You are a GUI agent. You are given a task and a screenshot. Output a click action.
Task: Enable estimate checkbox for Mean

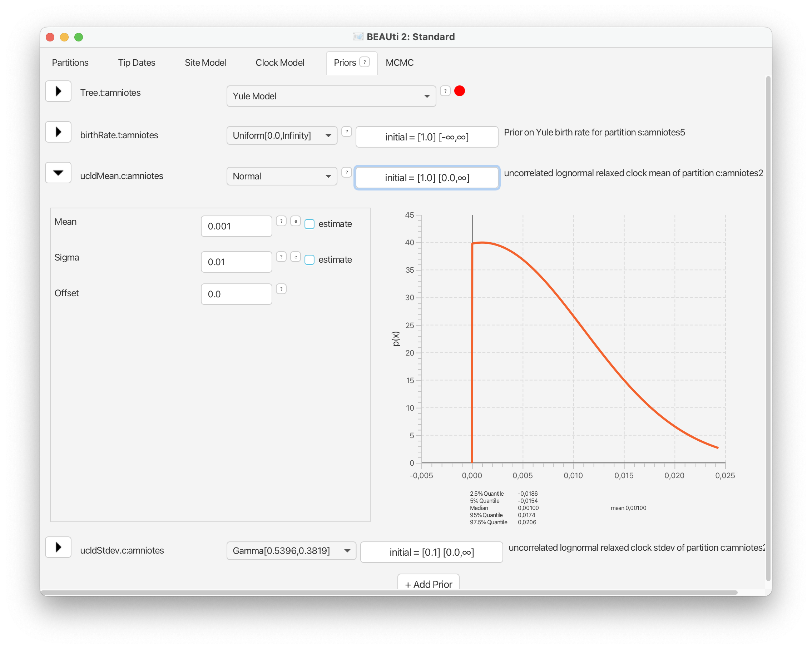coord(310,224)
